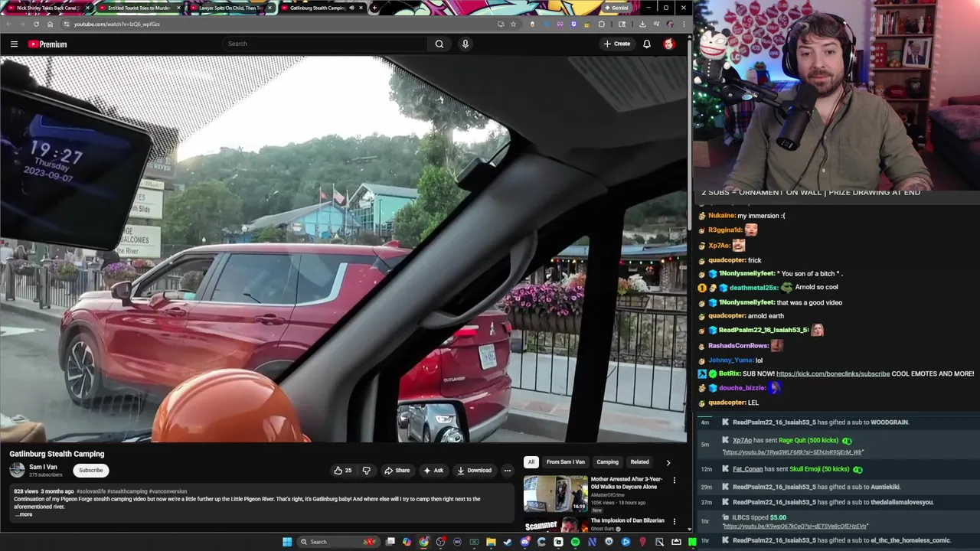
Task: Open options for Implosion of Dan Bilzerian
Action: coord(675,522)
